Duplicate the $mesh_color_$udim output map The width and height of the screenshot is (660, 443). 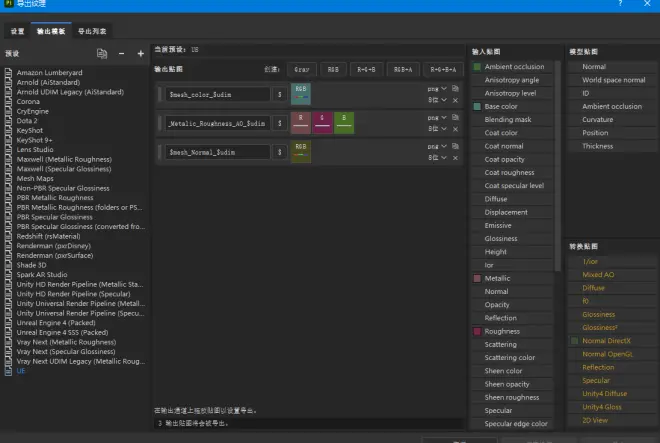455,88
